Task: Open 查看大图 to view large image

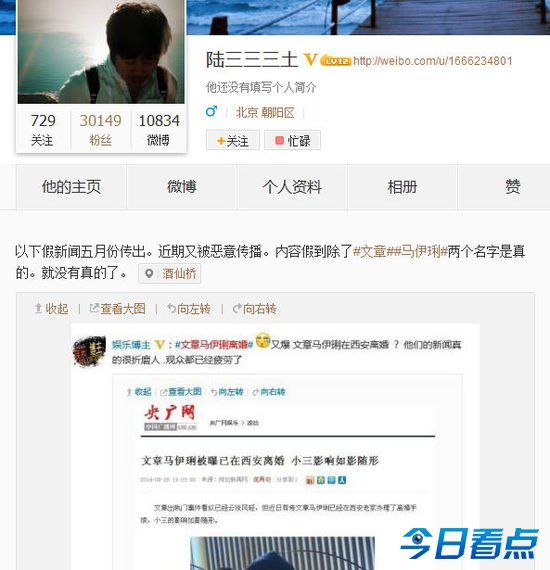Action: click(117, 309)
